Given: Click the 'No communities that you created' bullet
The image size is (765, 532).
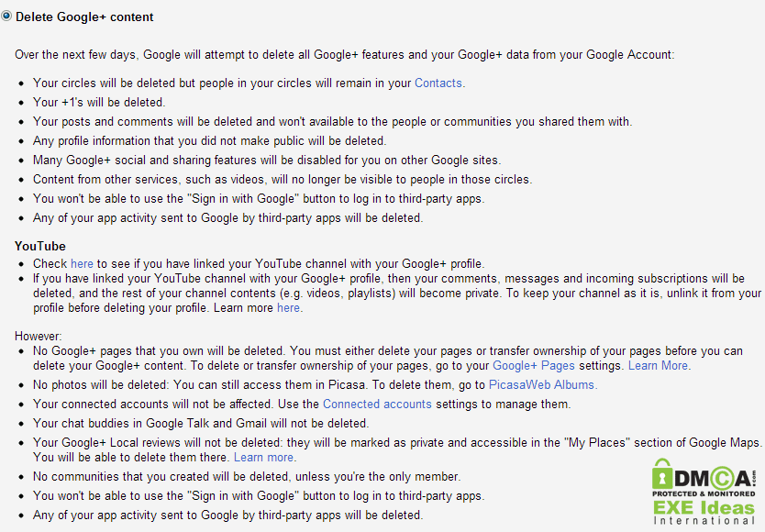Looking at the screenshot, I should [247, 476].
